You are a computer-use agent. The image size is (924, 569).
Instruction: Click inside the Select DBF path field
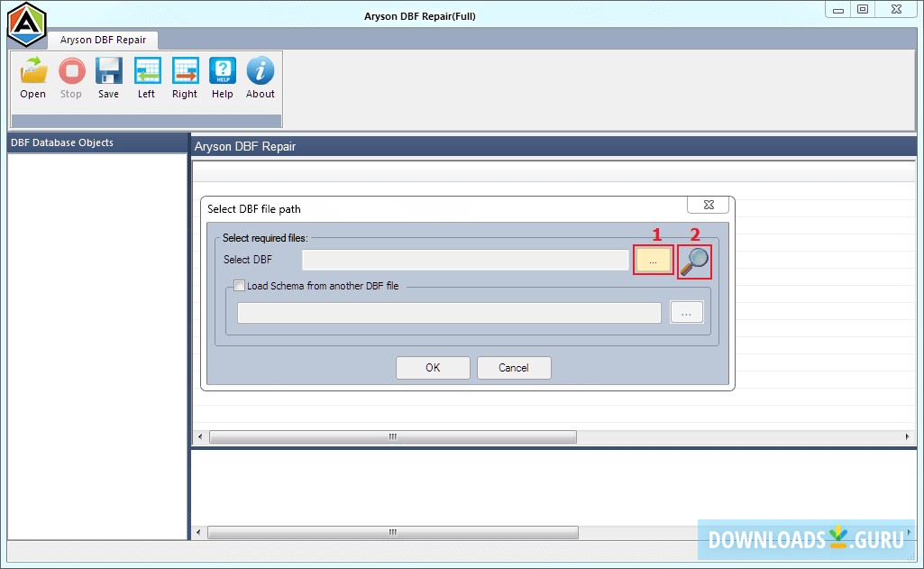point(464,260)
